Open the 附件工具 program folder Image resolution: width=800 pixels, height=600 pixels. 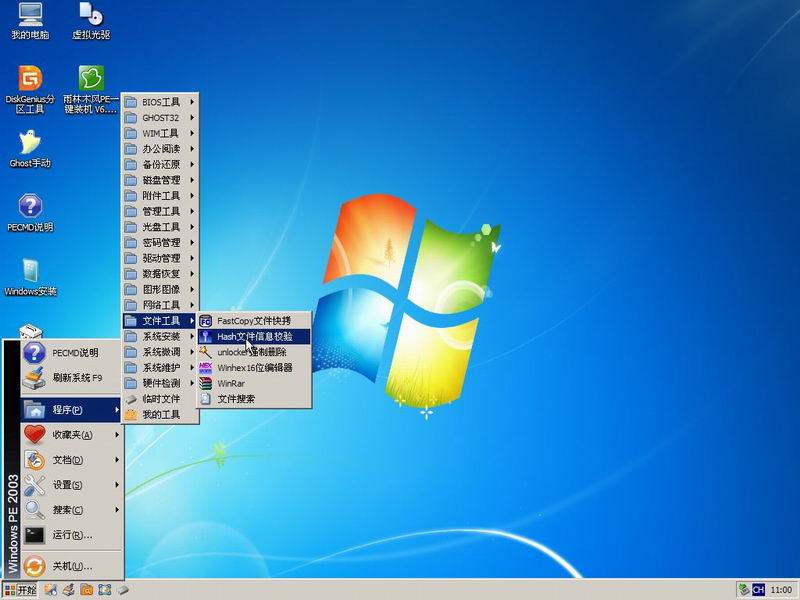tap(160, 195)
